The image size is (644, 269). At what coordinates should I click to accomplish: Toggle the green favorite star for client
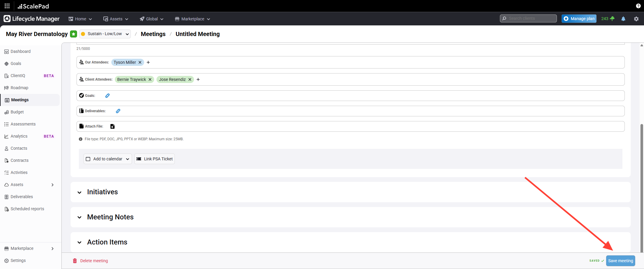pos(74,34)
